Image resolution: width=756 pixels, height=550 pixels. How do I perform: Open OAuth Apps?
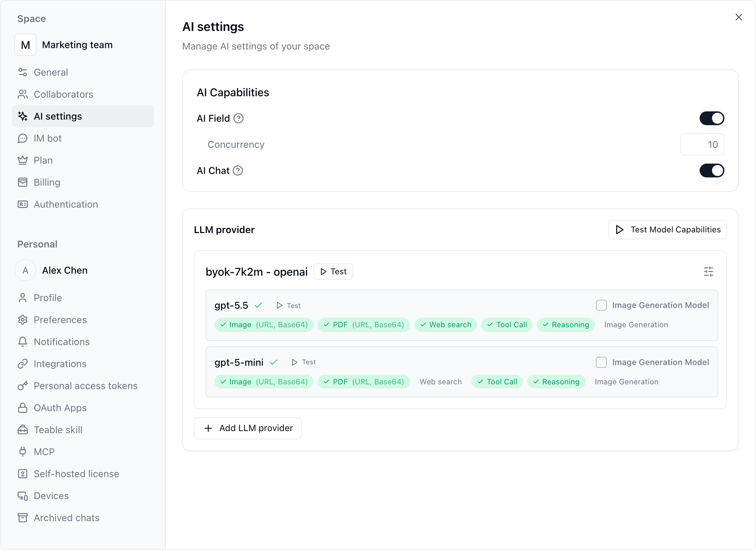tap(82, 408)
